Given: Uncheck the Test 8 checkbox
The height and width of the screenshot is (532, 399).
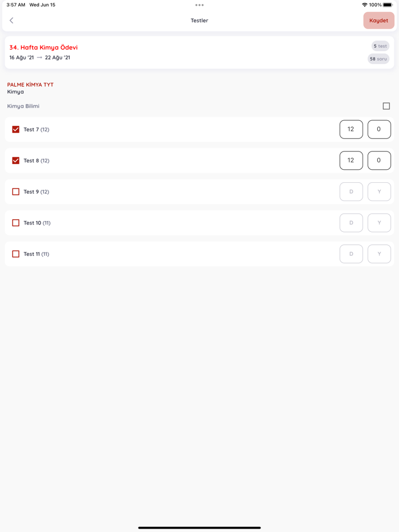Looking at the screenshot, I should (x=16, y=161).
